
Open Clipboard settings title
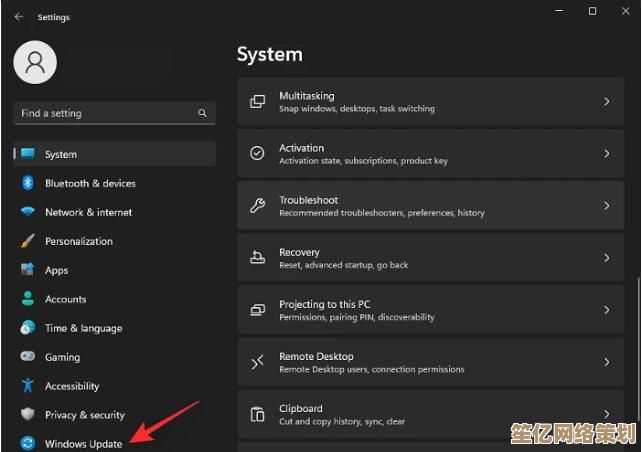[301, 409]
